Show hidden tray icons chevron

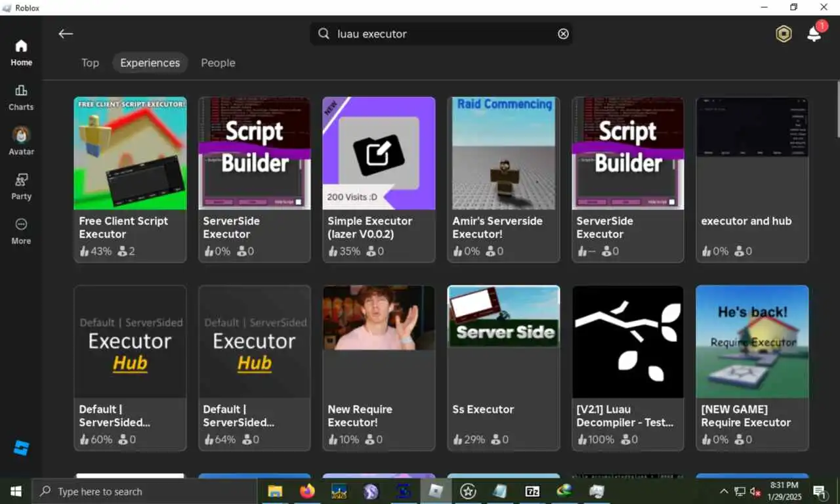click(724, 492)
